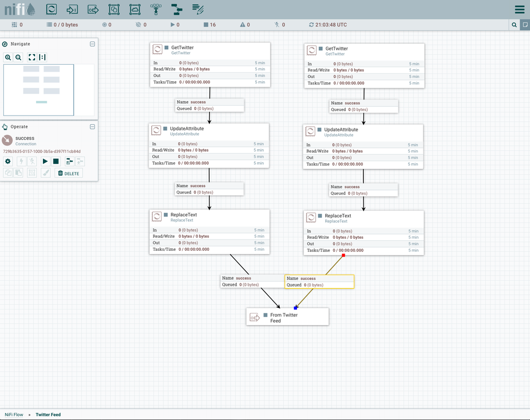Open configuration gear in Operate panel

pos(8,161)
